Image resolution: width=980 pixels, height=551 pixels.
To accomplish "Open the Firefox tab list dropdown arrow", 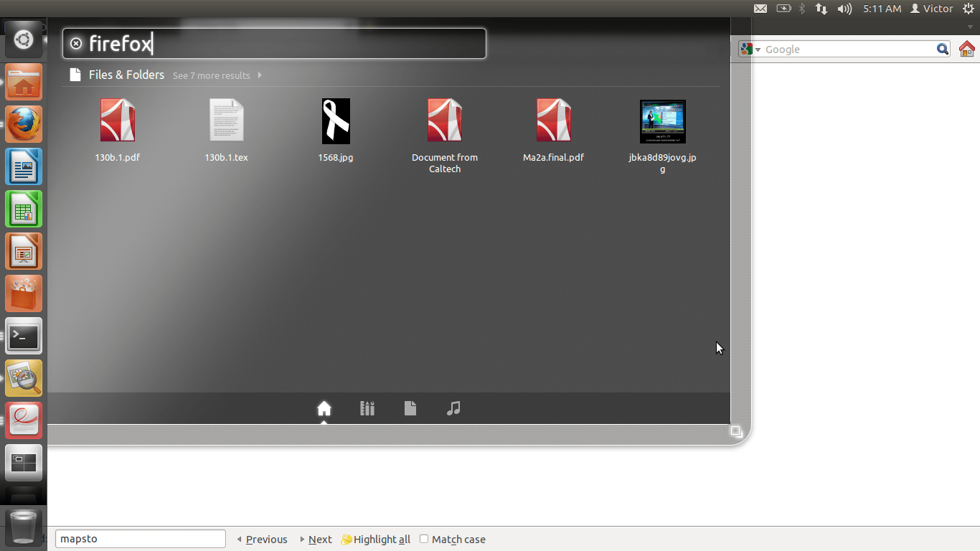I will (x=970, y=27).
